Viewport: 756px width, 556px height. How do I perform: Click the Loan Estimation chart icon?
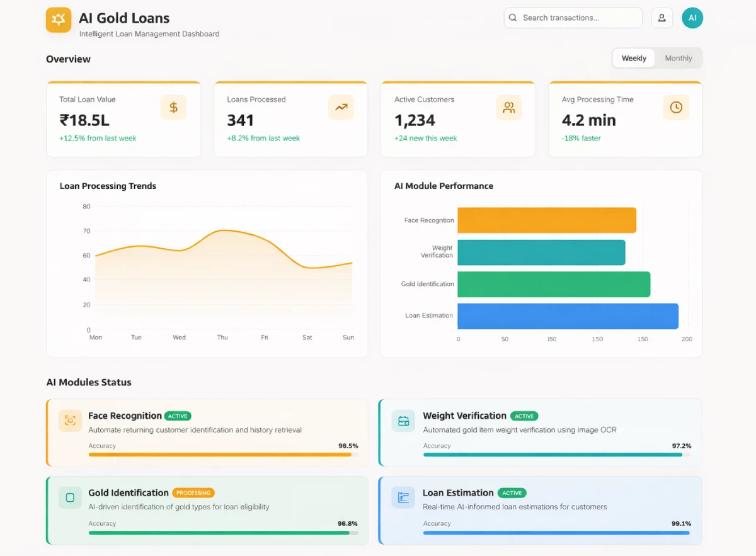(x=403, y=497)
